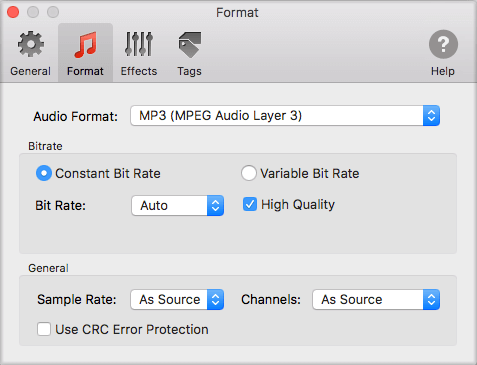
Task: Switch to the Effects tab label
Action: [x=139, y=71]
